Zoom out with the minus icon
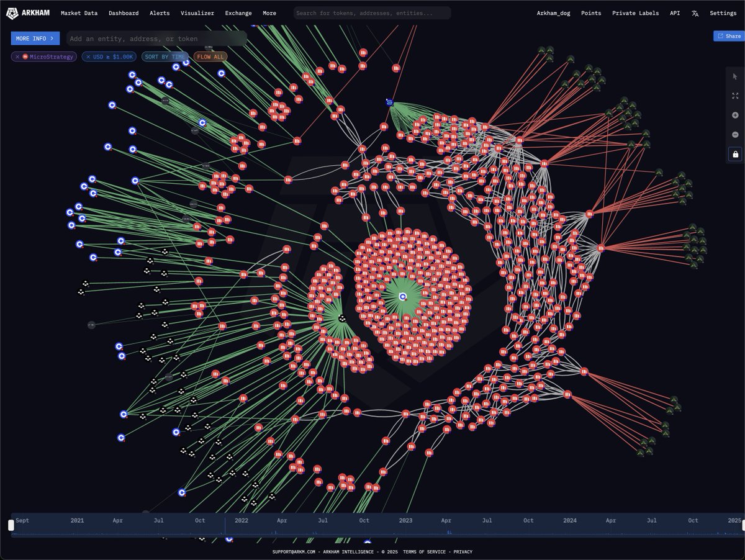 tap(735, 135)
